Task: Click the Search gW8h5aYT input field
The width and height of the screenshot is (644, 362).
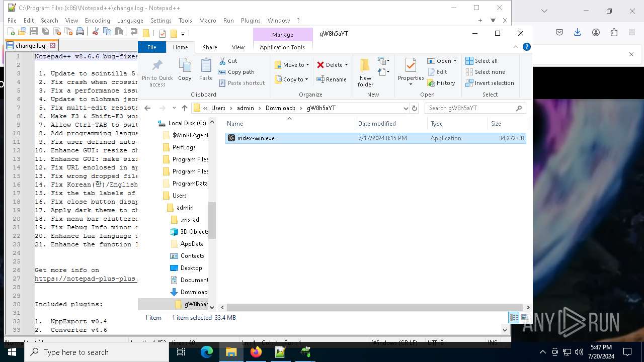Action: 475,108
